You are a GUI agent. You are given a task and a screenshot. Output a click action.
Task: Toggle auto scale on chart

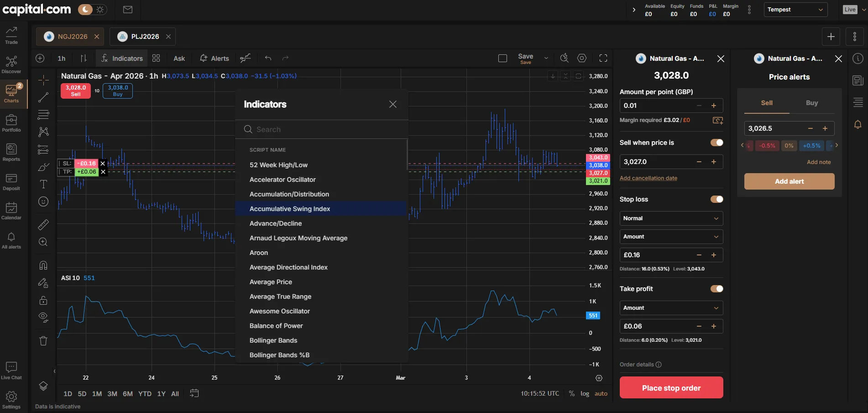click(x=601, y=393)
